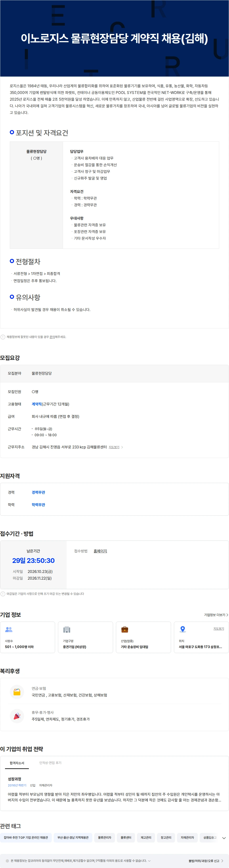Click the essay excerpt starting 어렸을 적부터 부모님의
229x868 pixels.
pyautogui.click(x=114, y=797)
